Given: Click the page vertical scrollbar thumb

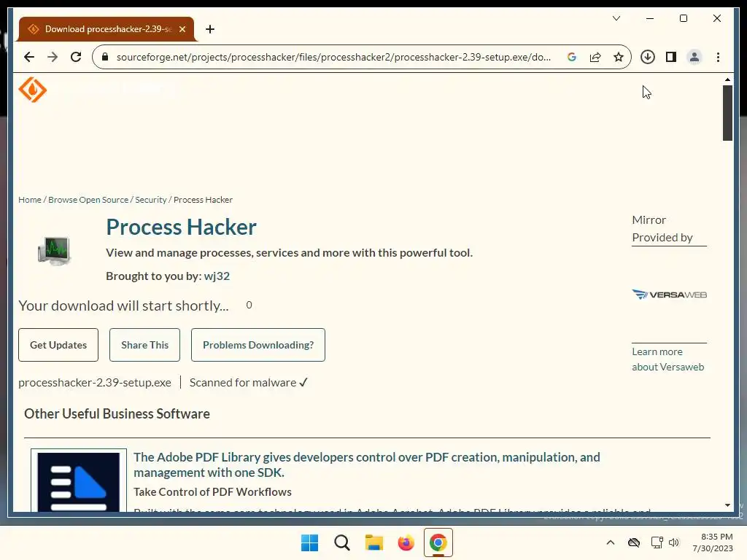Looking at the screenshot, I should click(727, 113).
